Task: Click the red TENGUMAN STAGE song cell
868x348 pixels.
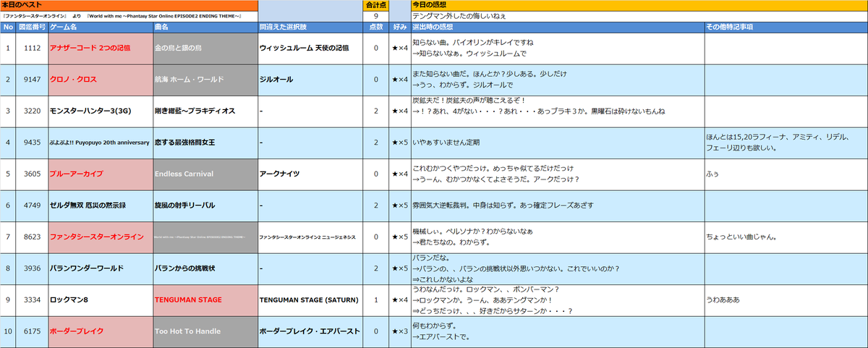Action: pyautogui.click(x=205, y=300)
